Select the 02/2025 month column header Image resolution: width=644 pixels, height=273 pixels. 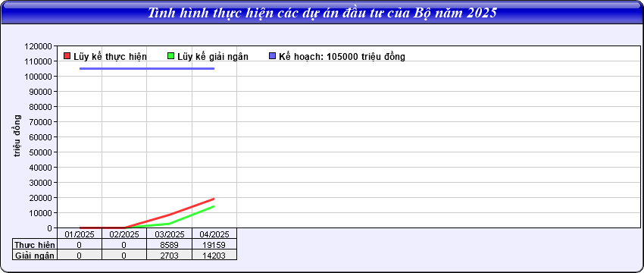(124, 234)
